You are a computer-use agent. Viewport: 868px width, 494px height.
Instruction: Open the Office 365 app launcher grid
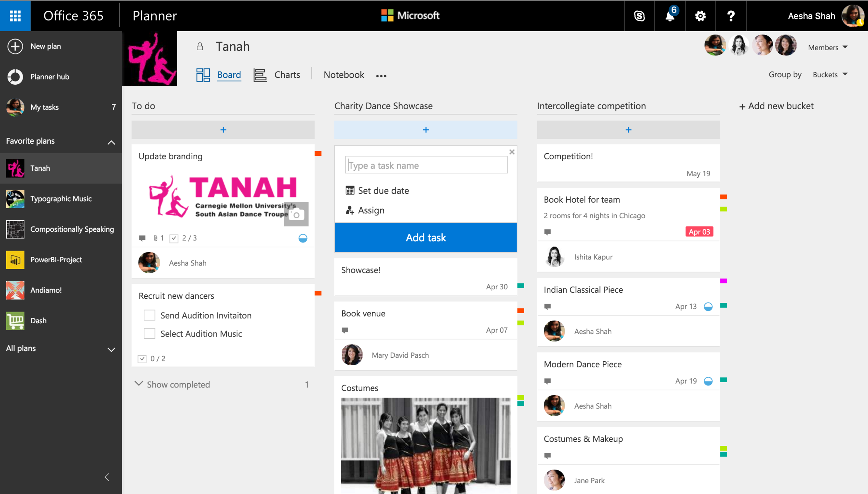pyautogui.click(x=15, y=16)
